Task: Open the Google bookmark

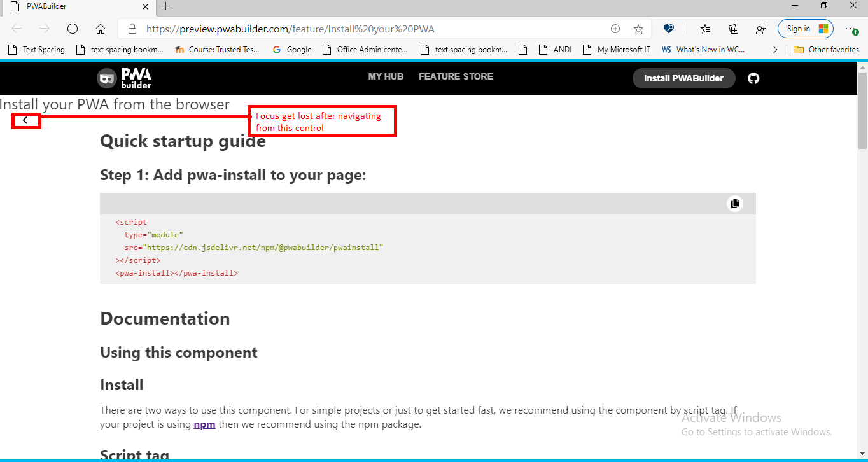Action: (292, 49)
